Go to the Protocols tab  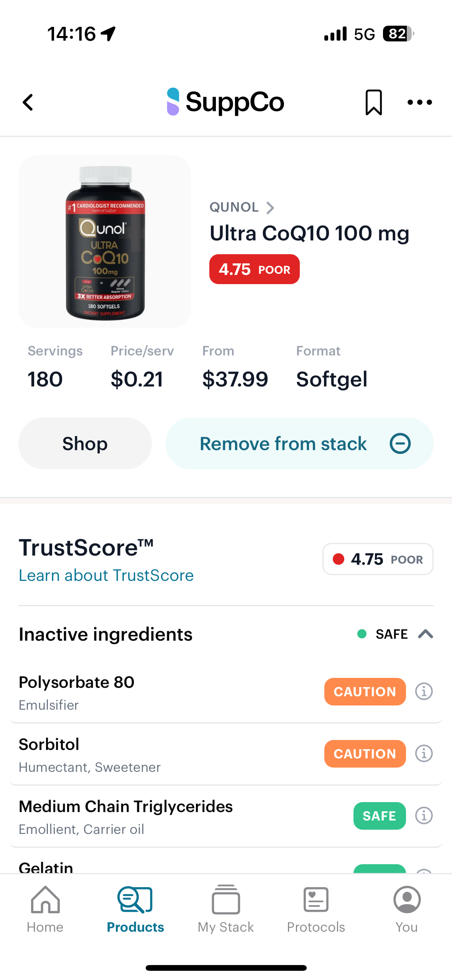coord(316,909)
